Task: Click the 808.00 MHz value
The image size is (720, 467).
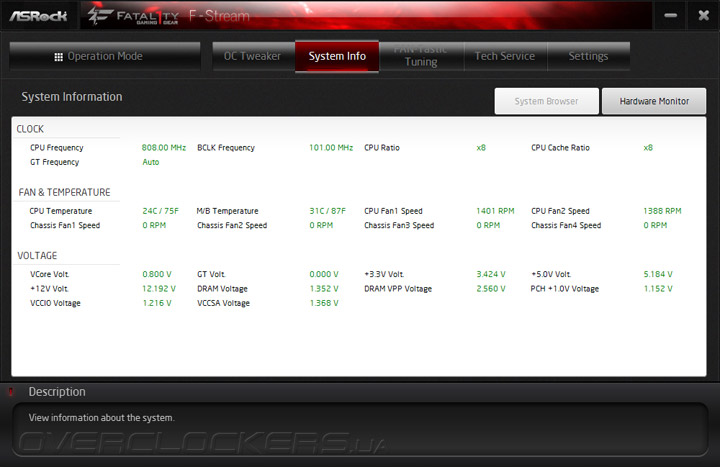Action: pos(164,148)
